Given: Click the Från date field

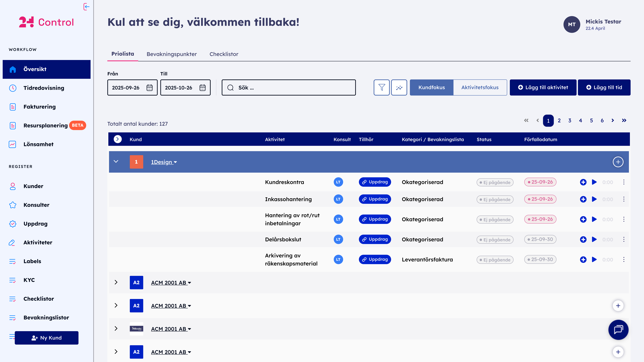Looking at the screenshot, I should pos(132,87).
